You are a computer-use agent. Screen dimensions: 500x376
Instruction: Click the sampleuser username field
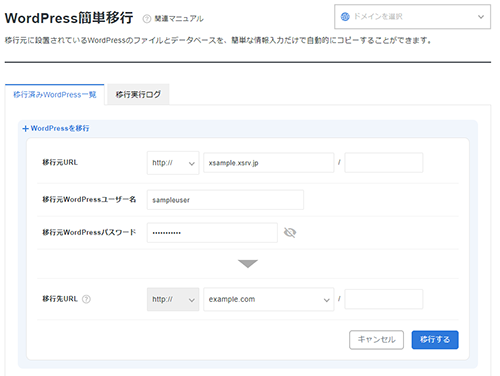pyautogui.click(x=225, y=200)
